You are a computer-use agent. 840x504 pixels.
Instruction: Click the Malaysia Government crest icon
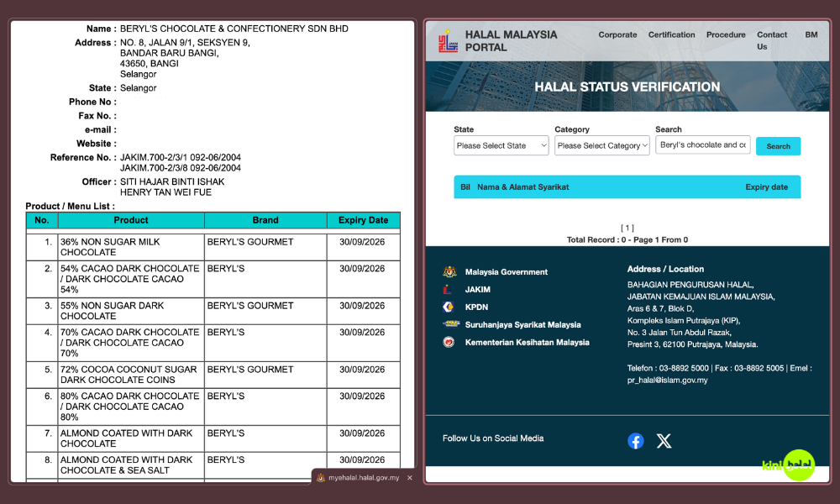pos(449,272)
